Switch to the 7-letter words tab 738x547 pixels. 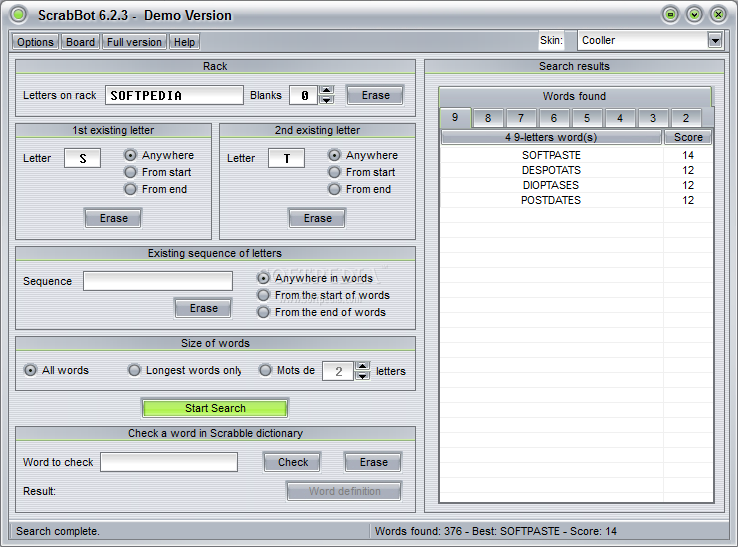pos(521,118)
